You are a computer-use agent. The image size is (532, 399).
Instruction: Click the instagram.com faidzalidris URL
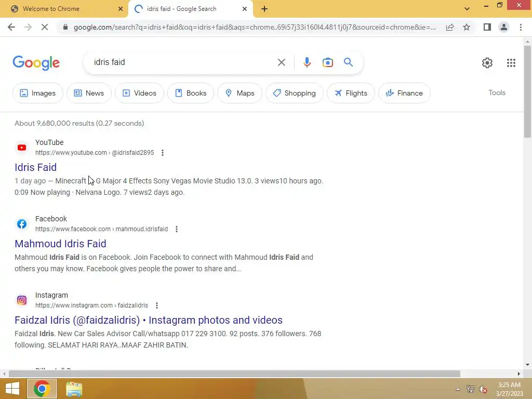[91, 305]
